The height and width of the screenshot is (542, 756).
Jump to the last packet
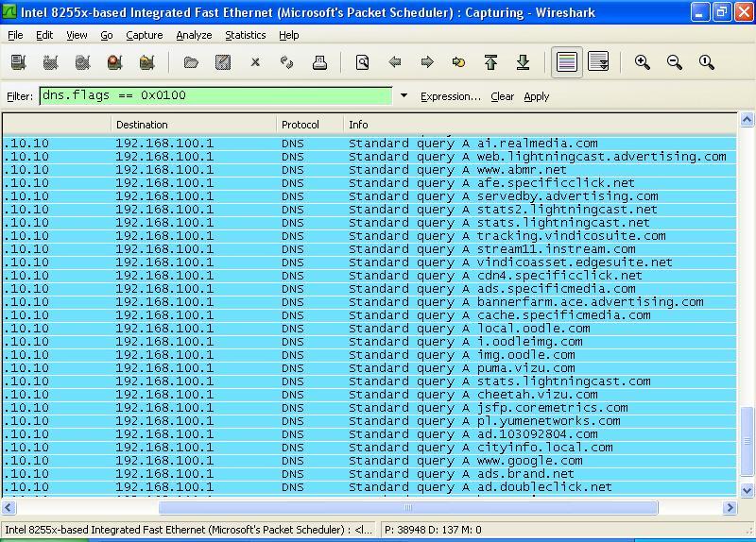pyautogui.click(x=524, y=62)
